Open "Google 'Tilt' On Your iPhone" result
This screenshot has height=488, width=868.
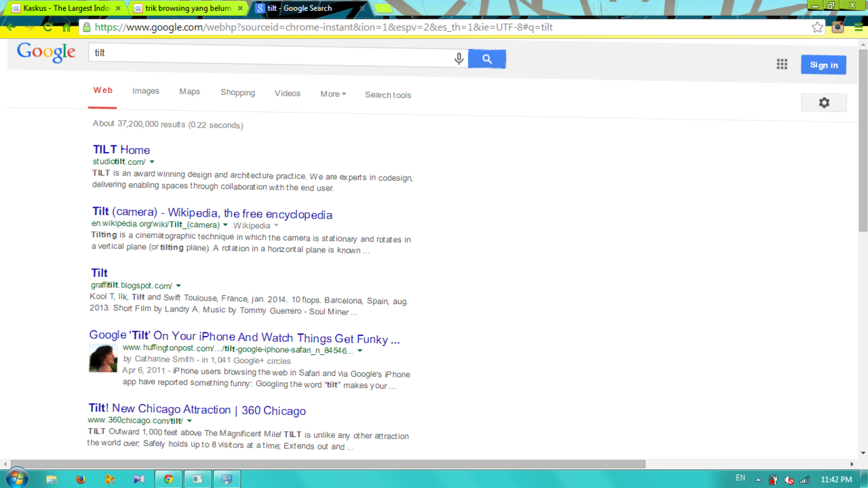tap(245, 336)
